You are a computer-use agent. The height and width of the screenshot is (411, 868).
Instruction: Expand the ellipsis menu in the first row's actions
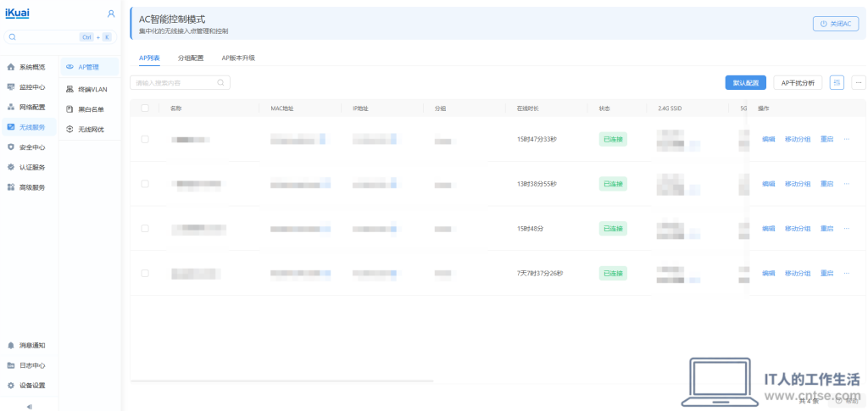point(847,139)
